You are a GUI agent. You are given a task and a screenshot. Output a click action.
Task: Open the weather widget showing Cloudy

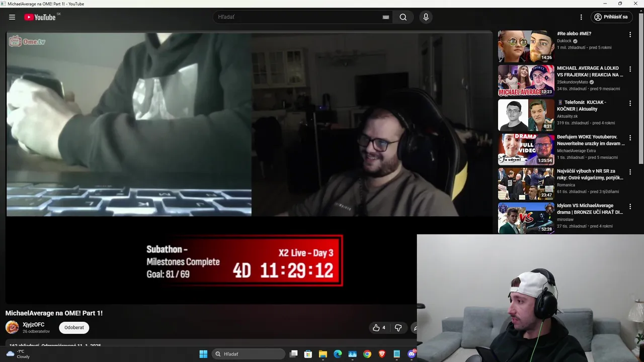[x=18, y=354]
